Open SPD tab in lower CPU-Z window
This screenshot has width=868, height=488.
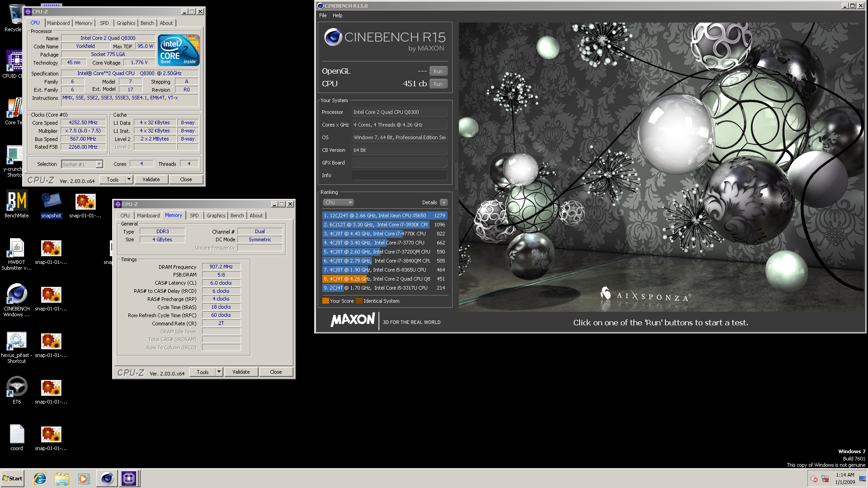pyautogui.click(x=194, y=216)
